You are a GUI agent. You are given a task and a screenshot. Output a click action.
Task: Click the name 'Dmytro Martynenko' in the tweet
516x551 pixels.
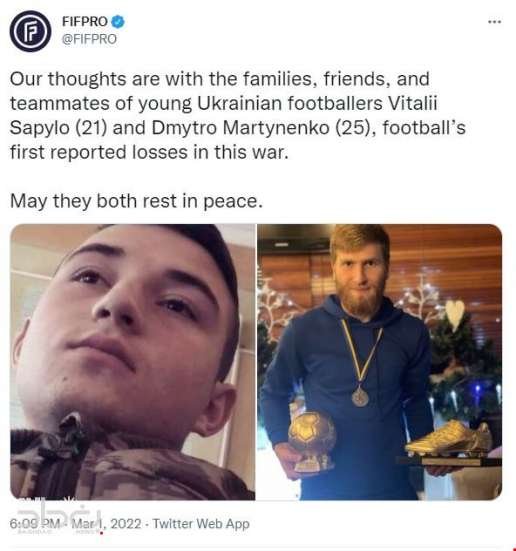pyautogui.click(x=241, y=128)
